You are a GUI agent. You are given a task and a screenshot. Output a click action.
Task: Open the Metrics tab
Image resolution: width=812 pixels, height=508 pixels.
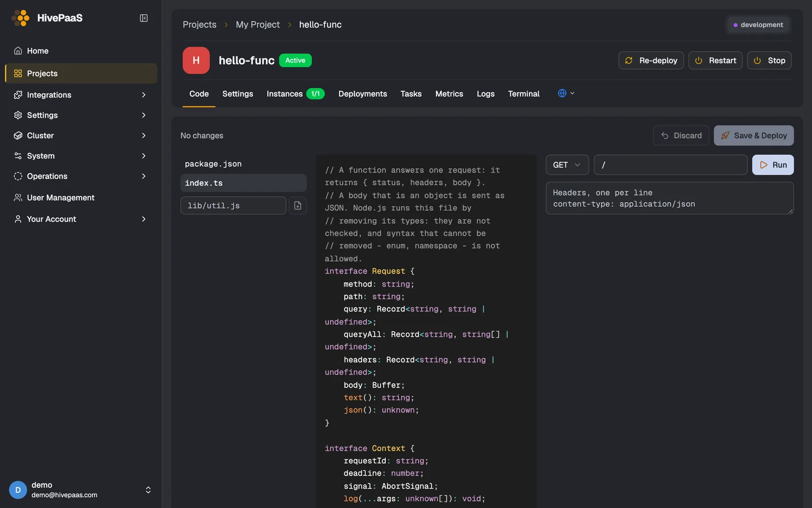(449, 94)
